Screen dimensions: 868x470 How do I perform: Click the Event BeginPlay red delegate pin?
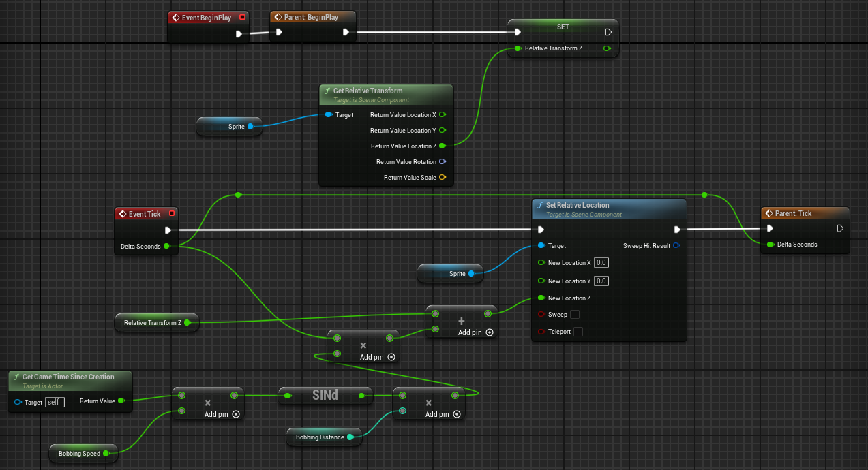point(242,18)
